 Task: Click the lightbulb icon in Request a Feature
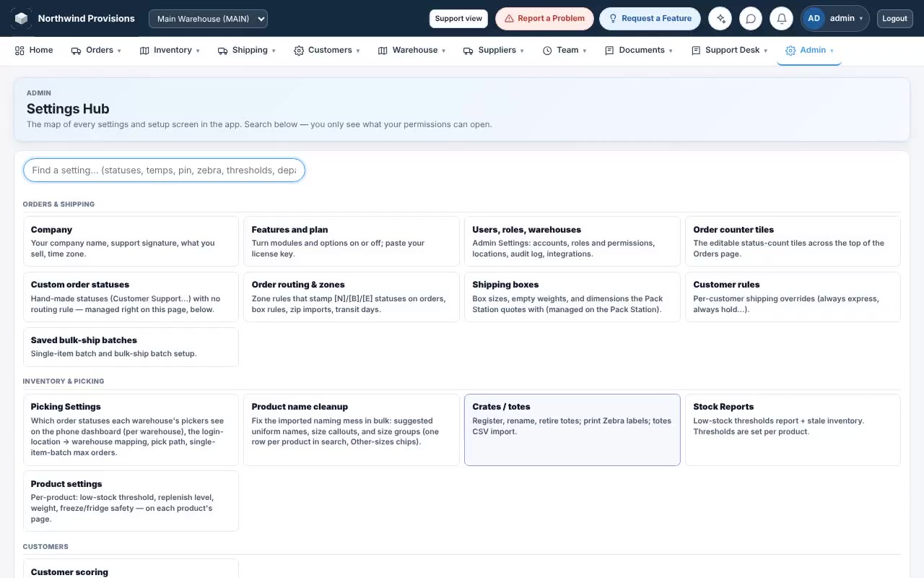613,18
